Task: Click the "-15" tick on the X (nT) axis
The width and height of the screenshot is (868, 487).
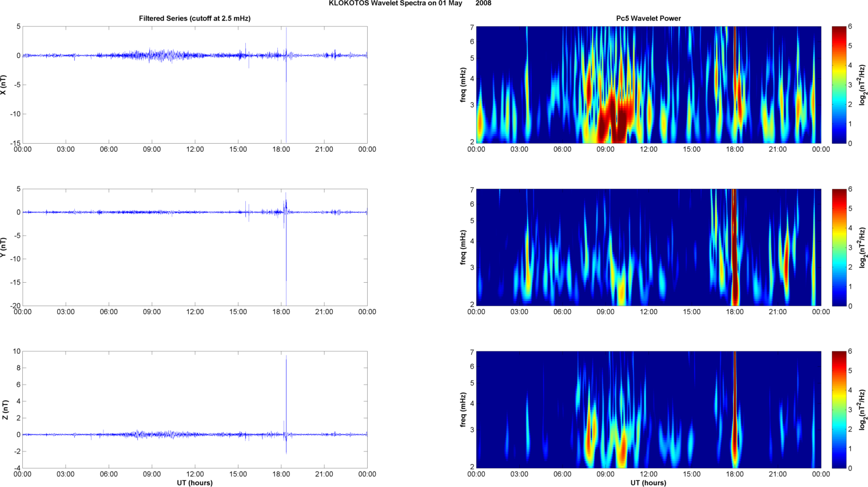Action: click(x=15, y=143)
